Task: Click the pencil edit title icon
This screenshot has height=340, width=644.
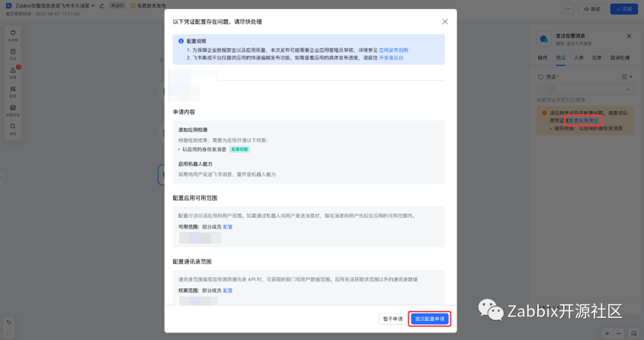Action: click(x=102, y=6)
